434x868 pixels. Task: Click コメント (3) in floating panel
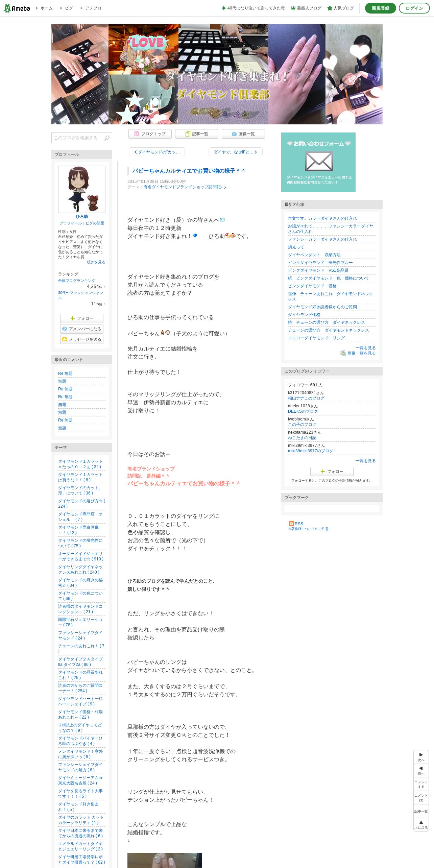coord(421,798)
